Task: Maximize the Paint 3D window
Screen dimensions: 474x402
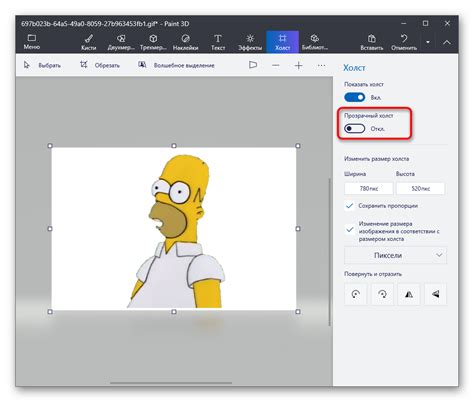Action: tap(425, 23)
